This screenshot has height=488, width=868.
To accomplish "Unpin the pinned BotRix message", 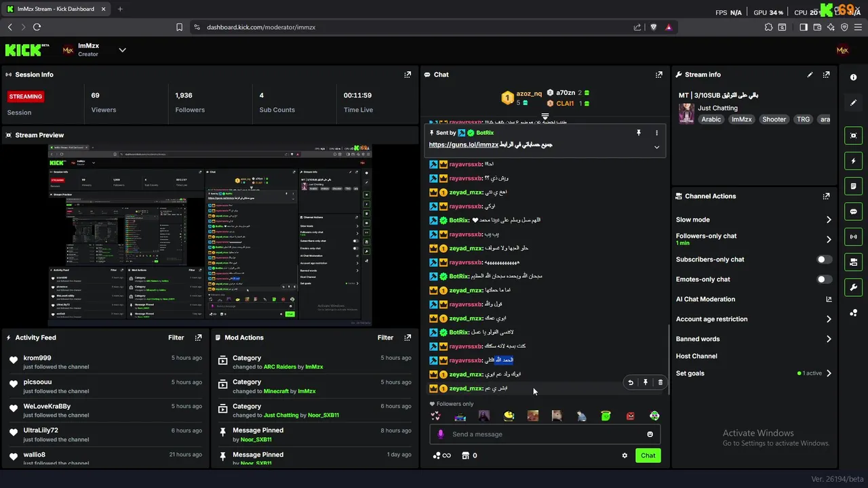I will (638, 133).
